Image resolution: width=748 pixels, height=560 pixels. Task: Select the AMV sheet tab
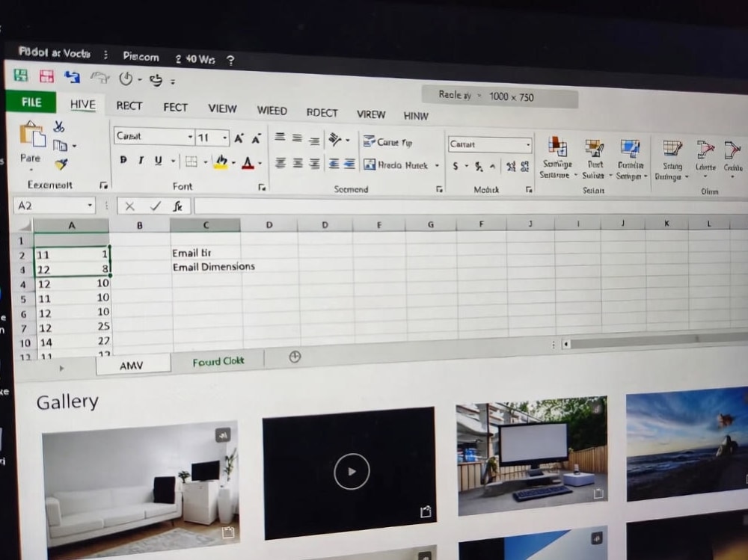132,366
